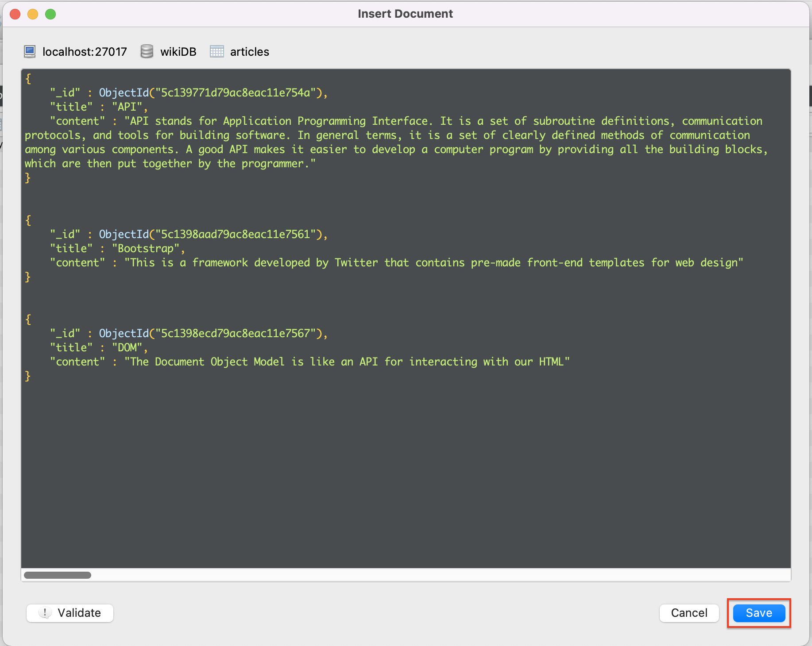Click the Insert Document window title

coord(405,14)
